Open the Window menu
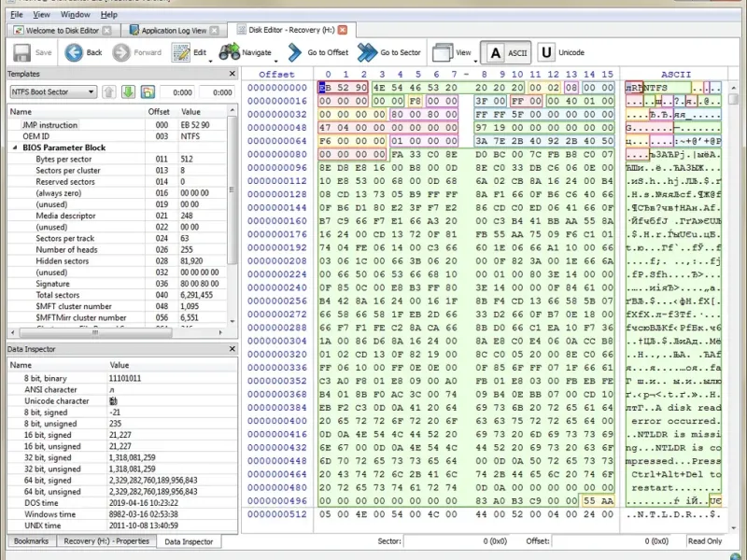 click(76, 15)
